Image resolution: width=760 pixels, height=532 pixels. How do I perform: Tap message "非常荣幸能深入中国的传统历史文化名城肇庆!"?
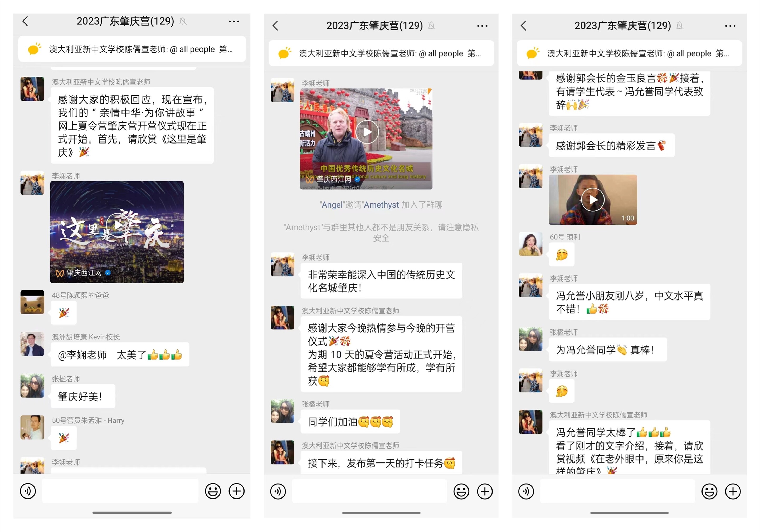381,281
